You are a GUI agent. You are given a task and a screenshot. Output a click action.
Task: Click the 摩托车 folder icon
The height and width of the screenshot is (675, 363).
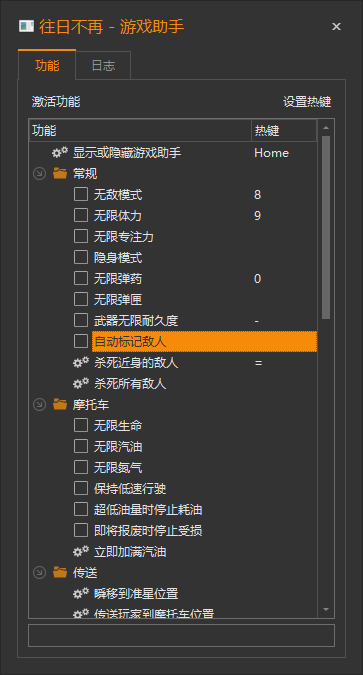[x=60, y=405]
